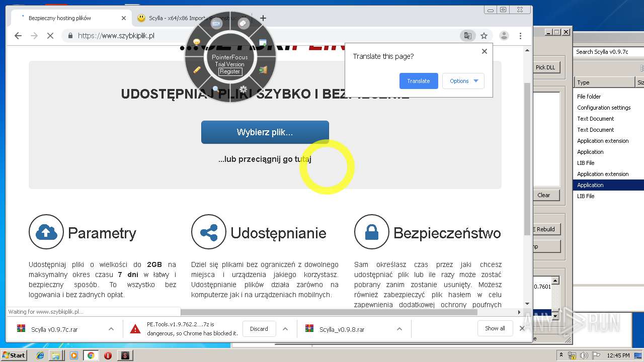Open media player from taskbar
The width and height of the screenshot is (644, 362).
point(74,355)
